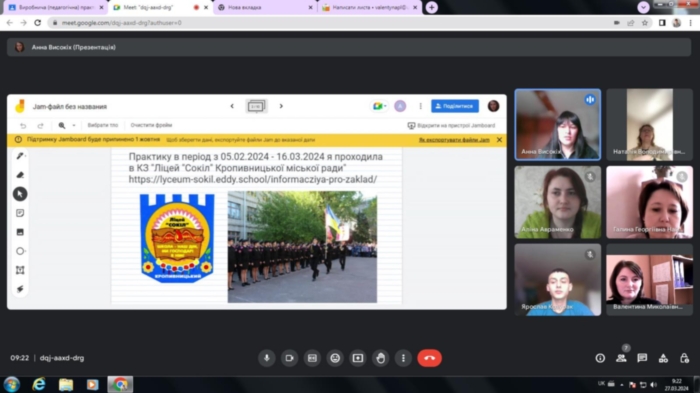Activate the laser pointer tool
The height and width of the screenshot is (393, 700).
coord(20,289)
